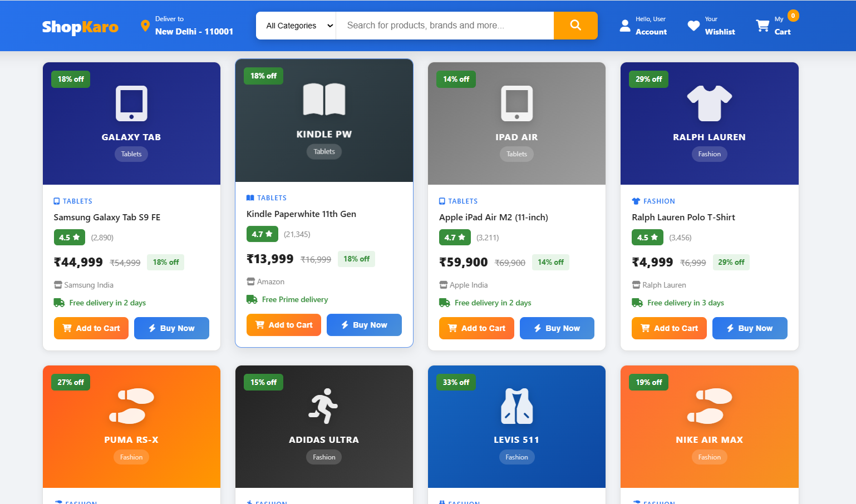Click the iPad Air tablet icon
Screen dimensions: 856x504
[x=516, y=103]
